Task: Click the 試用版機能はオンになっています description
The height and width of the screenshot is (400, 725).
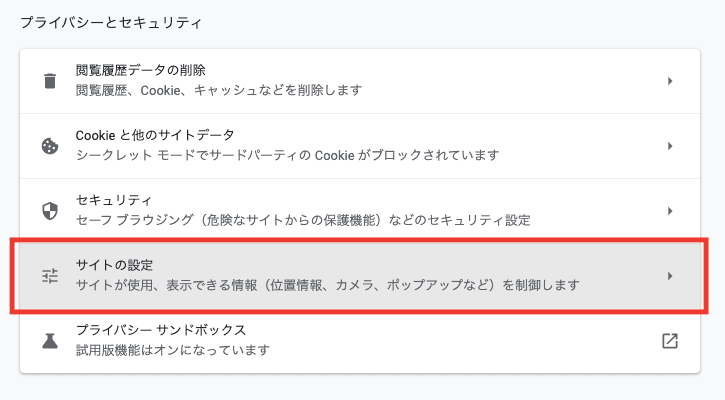Action: click(173, 350)
